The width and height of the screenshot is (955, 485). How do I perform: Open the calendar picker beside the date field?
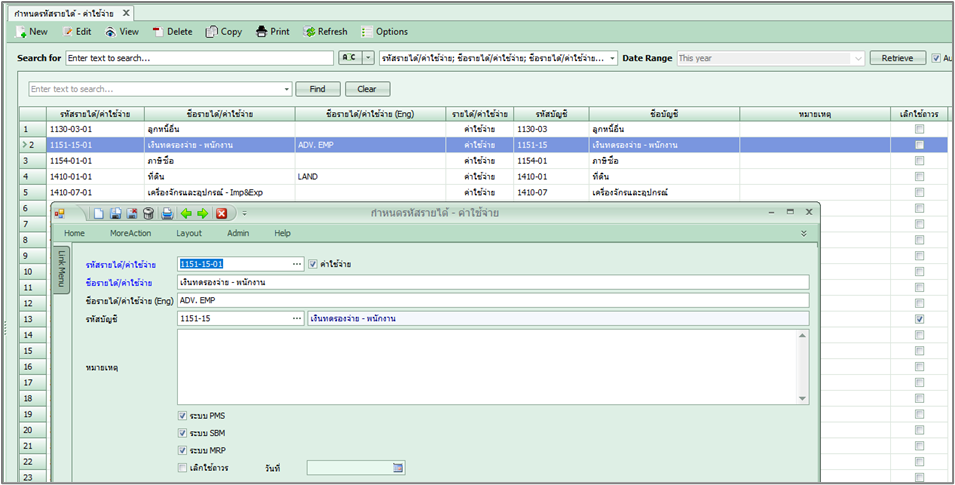coord(398,467)
